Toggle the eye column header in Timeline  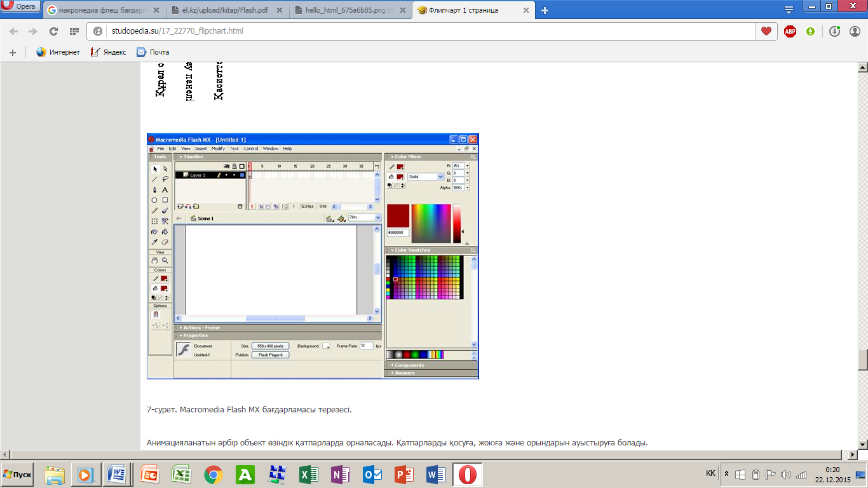pyautogui.click(x=226, y=166)
